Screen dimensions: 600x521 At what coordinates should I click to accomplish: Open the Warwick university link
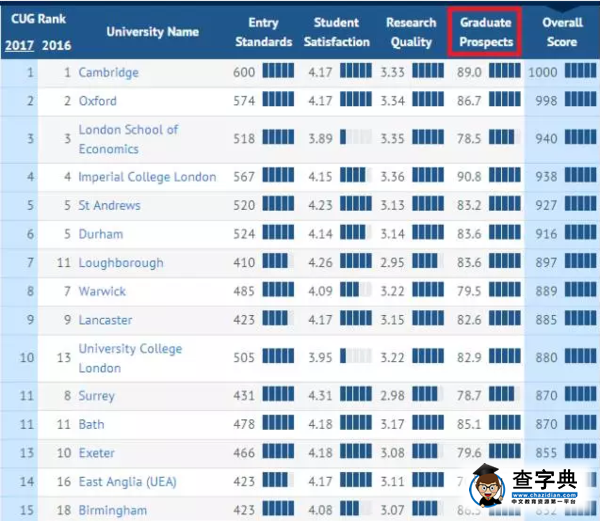(102, 291)
